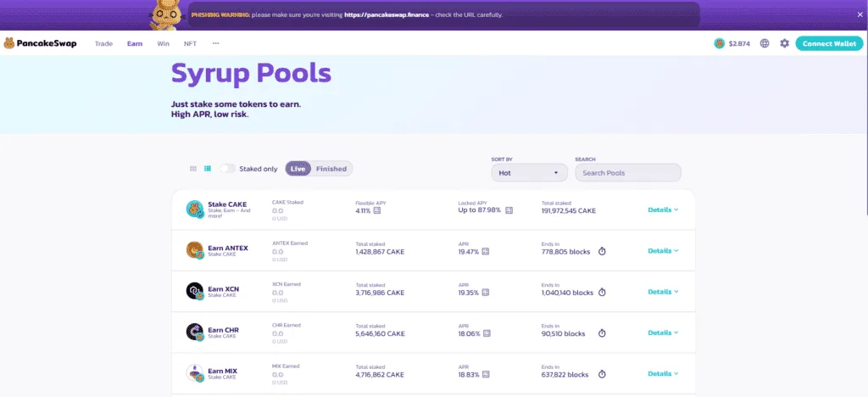The width and height of the screenshot is (868, 397).
Task: Expand Details for Earn CHR pool
Action: (663, 333)
